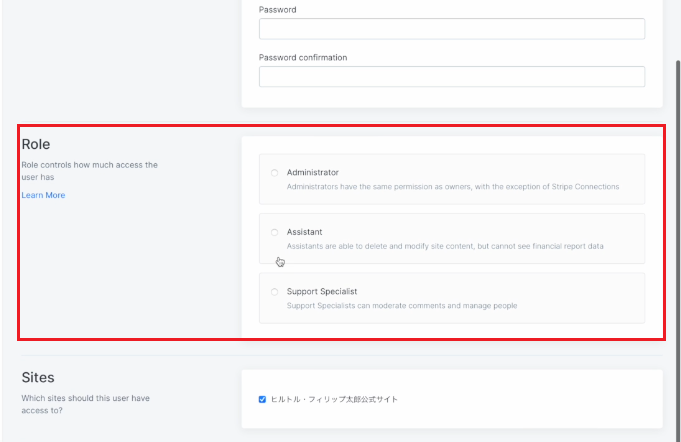Click the Administrator role title text
Screen dimensions: 681x442
click(313, 172)
